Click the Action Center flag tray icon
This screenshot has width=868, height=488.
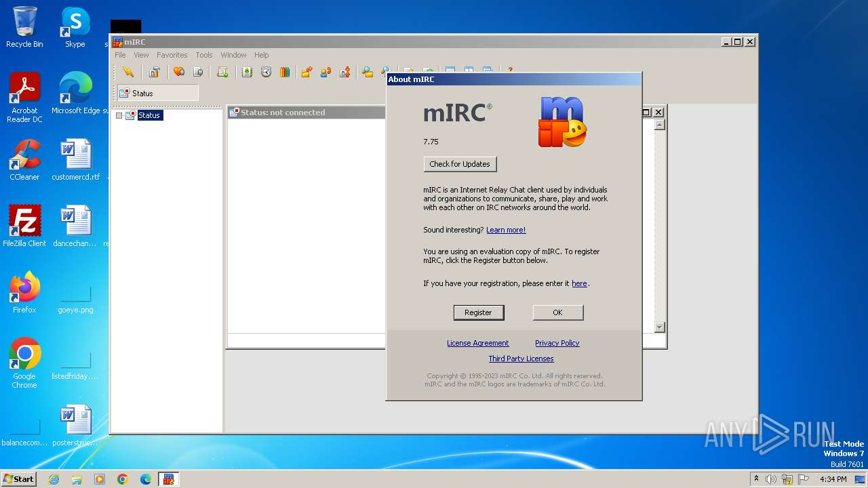[802, 479]
